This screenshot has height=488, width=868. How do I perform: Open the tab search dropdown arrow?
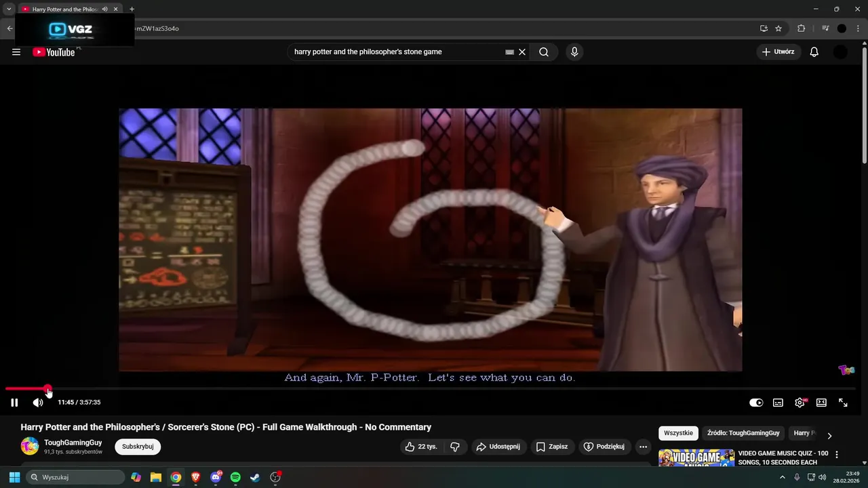click(x=9, y=9)
